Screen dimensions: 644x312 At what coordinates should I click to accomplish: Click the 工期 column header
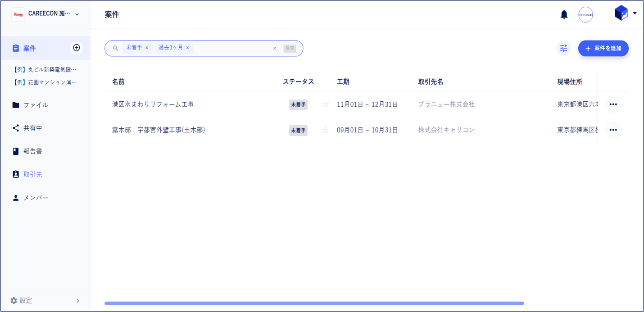tap(343, 81)
